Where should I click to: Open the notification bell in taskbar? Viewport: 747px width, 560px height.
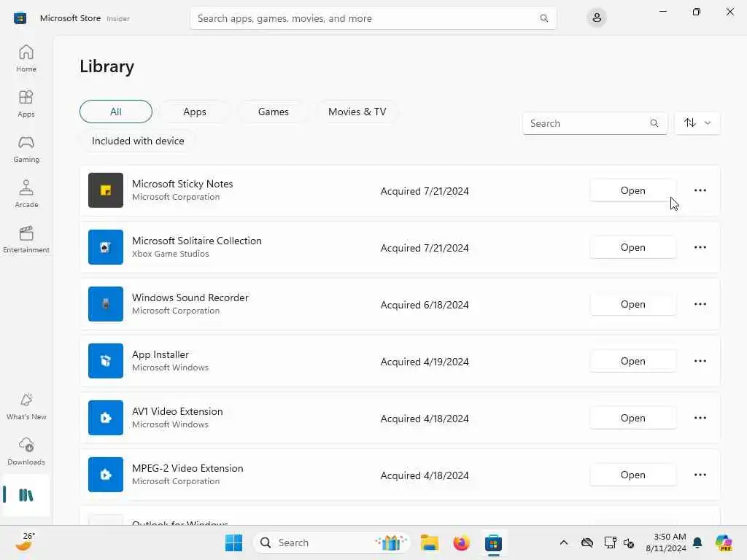(x=697, y=542)
